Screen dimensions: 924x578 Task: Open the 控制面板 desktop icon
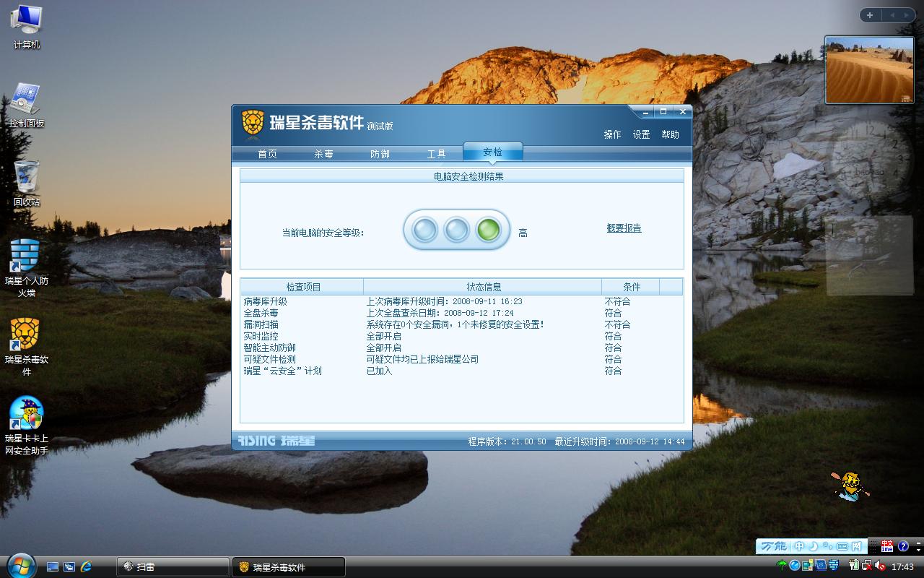click(x=27, y=105)
